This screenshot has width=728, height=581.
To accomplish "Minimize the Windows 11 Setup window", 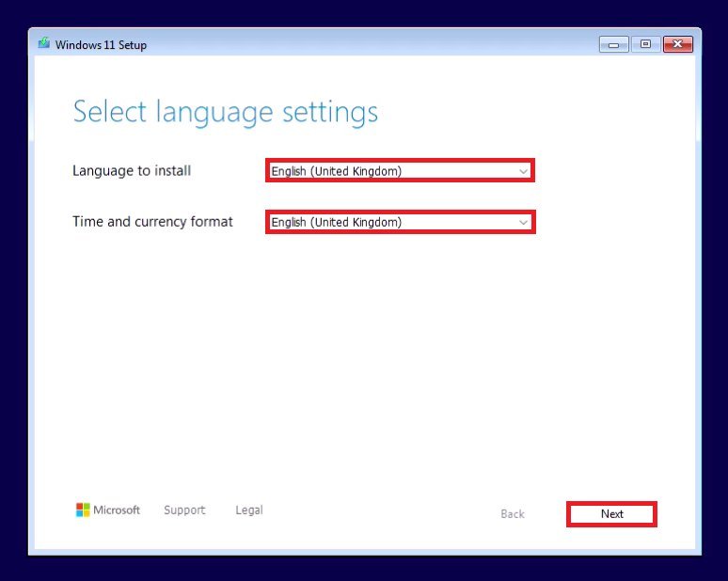I will tap(613, 44).
